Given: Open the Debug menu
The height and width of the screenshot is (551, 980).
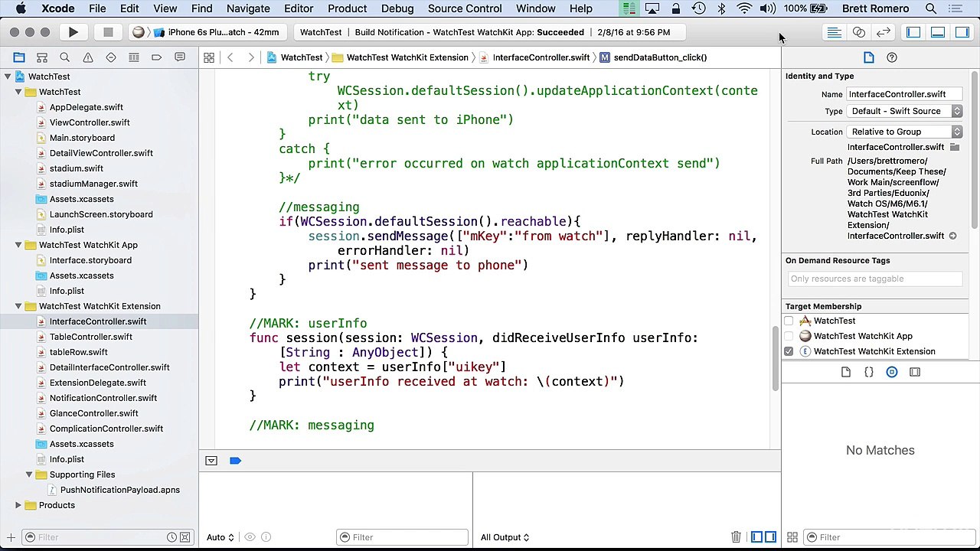Looking at the screenshot, I should [397, 8].
